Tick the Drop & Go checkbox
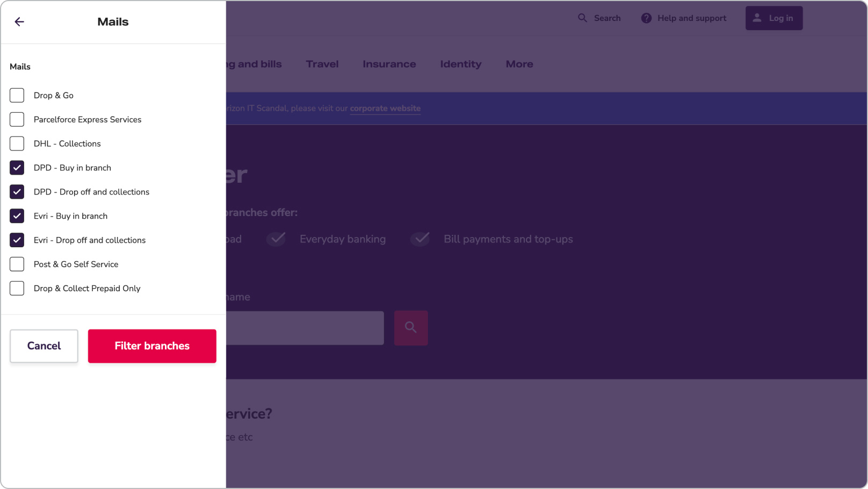The image size is (868, 489). [17, 95]
